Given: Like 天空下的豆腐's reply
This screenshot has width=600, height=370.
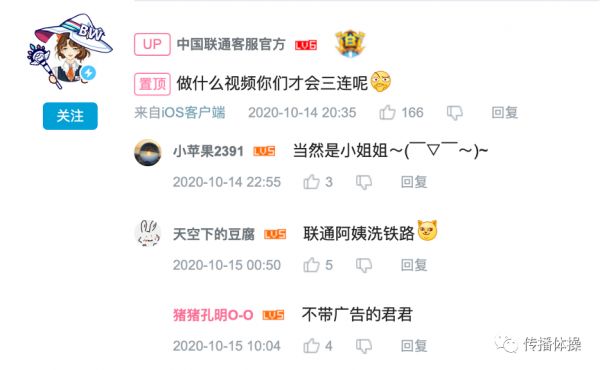Looking at the screenshot, I should (311, 265).
